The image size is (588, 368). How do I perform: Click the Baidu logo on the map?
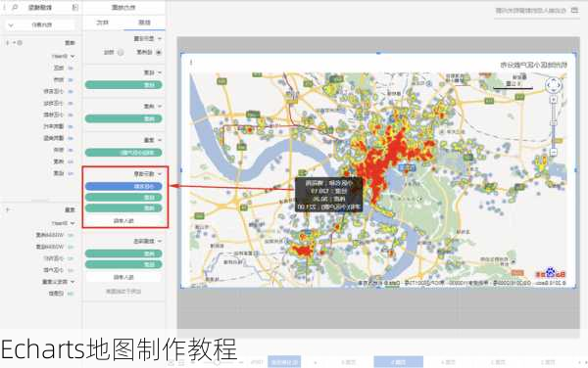point(550,273)
